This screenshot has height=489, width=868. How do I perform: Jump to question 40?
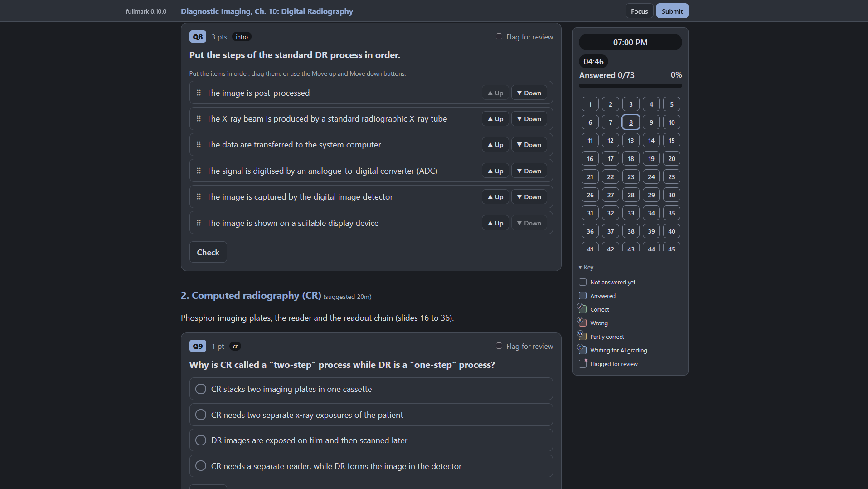click(x=671, y=231)
